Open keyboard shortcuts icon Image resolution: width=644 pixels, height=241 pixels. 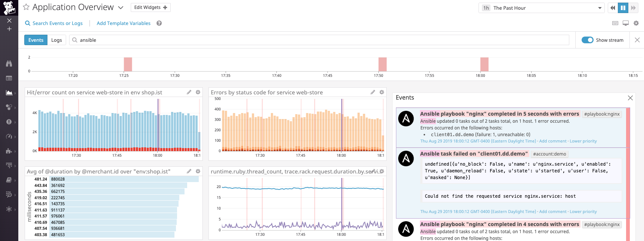(615, 23)
